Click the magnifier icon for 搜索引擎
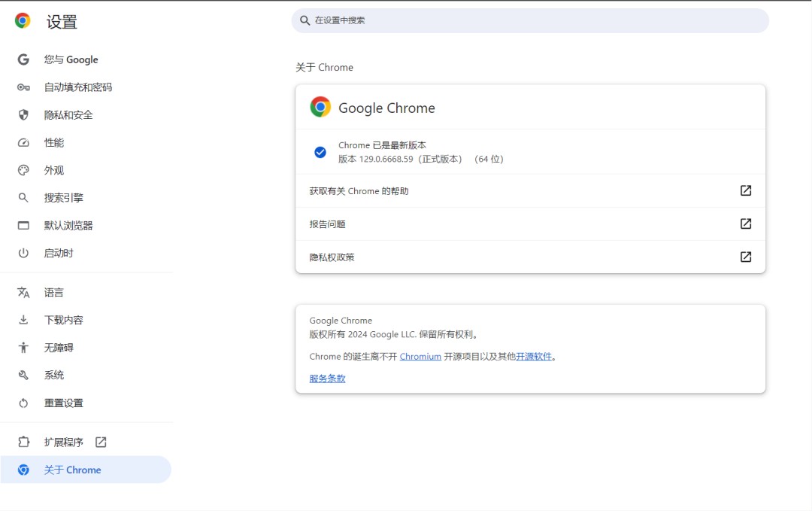The image size is (812, 511). pos(23,197)
